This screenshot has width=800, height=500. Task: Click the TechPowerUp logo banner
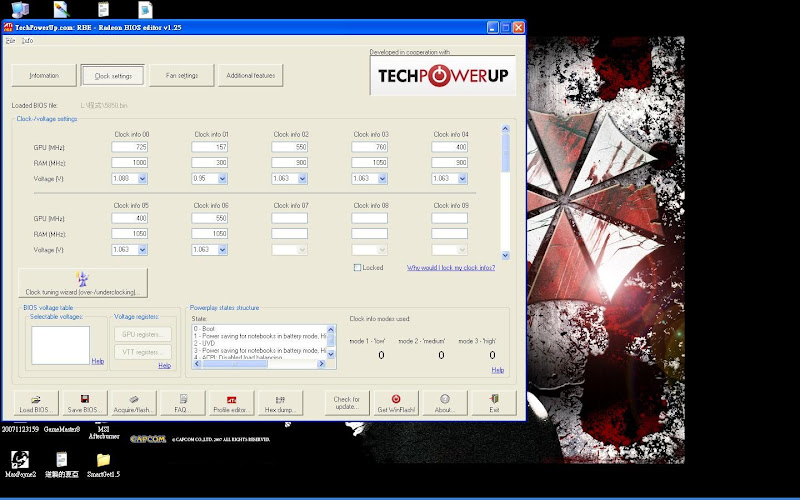[443, 76]
